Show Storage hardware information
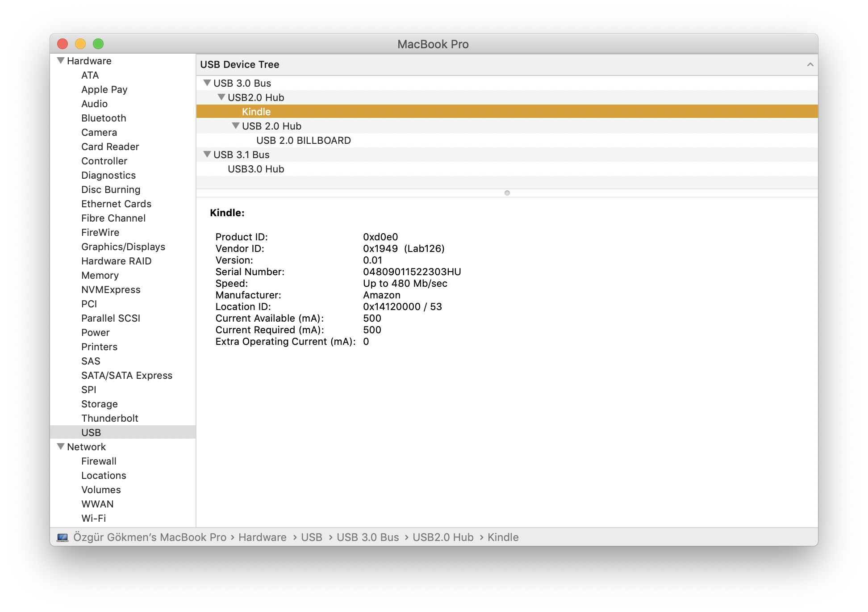This screenshot has height=612, width=868. click(99, 404)
